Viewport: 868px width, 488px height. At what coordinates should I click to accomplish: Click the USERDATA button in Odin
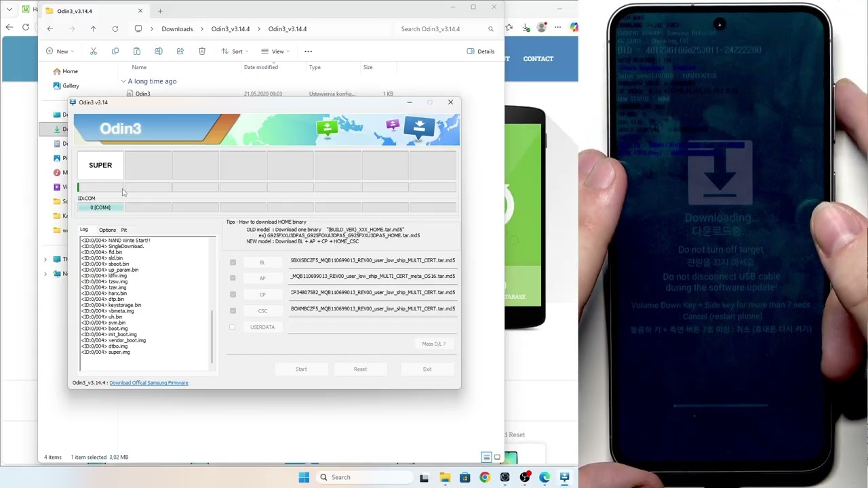pyautogui.click(x=262, y=327)
